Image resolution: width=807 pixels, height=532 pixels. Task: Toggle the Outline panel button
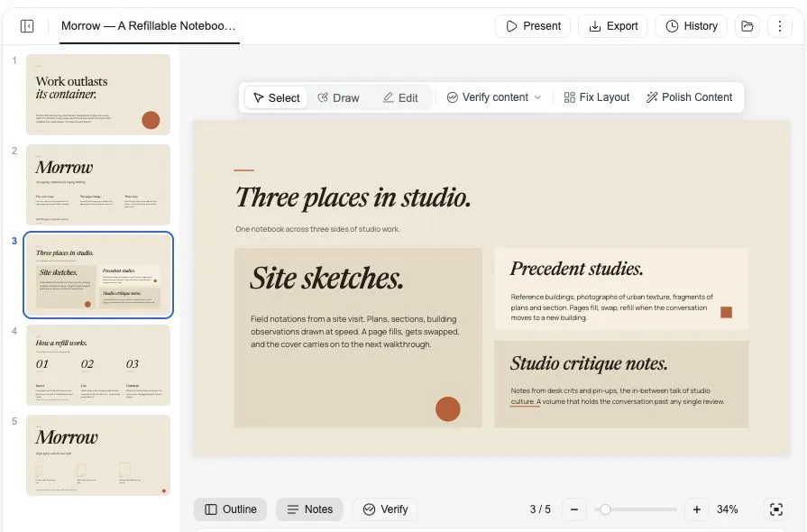pyautogui.click(x=231, y=509)
